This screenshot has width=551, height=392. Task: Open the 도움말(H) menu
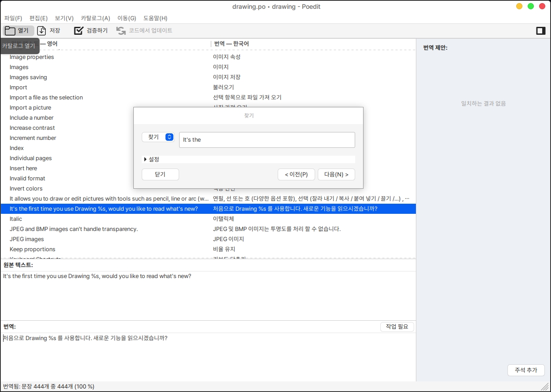155,18
